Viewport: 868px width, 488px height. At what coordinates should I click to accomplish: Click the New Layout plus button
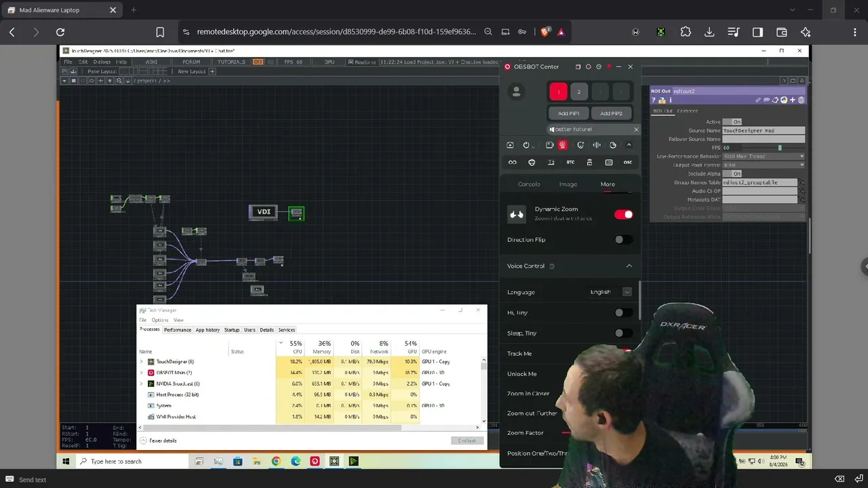point(212,71)
